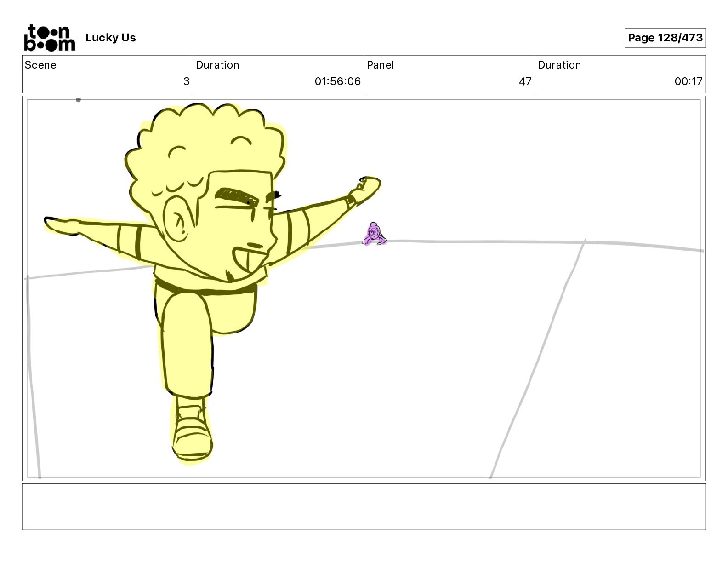Click the empty notes box below the panel
728x563 pixels.
point(364,506)
